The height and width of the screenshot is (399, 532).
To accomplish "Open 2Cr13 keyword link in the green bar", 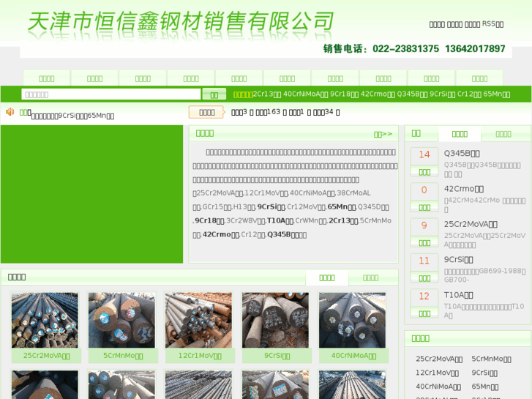I will [x=266, y=94].
